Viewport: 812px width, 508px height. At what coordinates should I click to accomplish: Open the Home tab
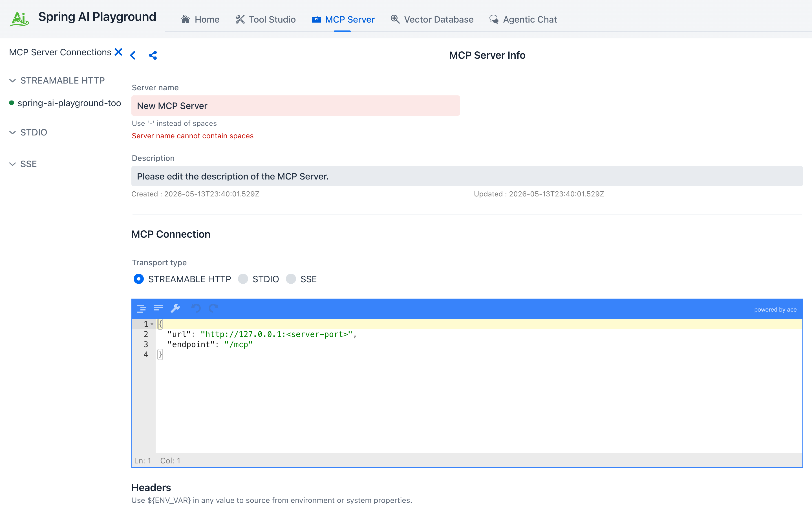point(200,19)
